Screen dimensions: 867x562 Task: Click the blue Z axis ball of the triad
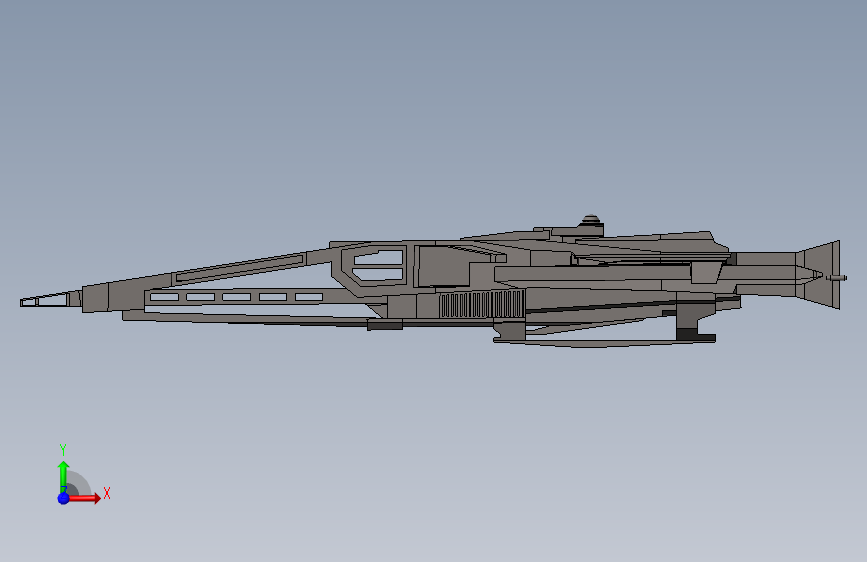(x=64, y=498)
